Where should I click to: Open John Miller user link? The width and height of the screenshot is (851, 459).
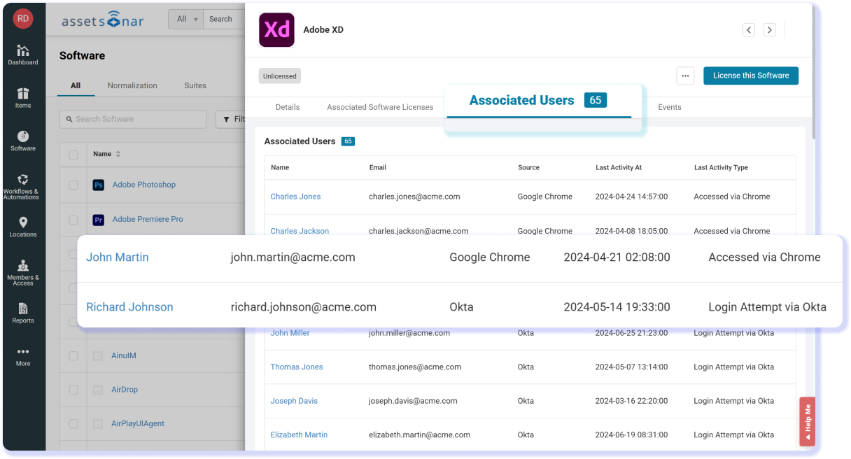pos(290,333)
